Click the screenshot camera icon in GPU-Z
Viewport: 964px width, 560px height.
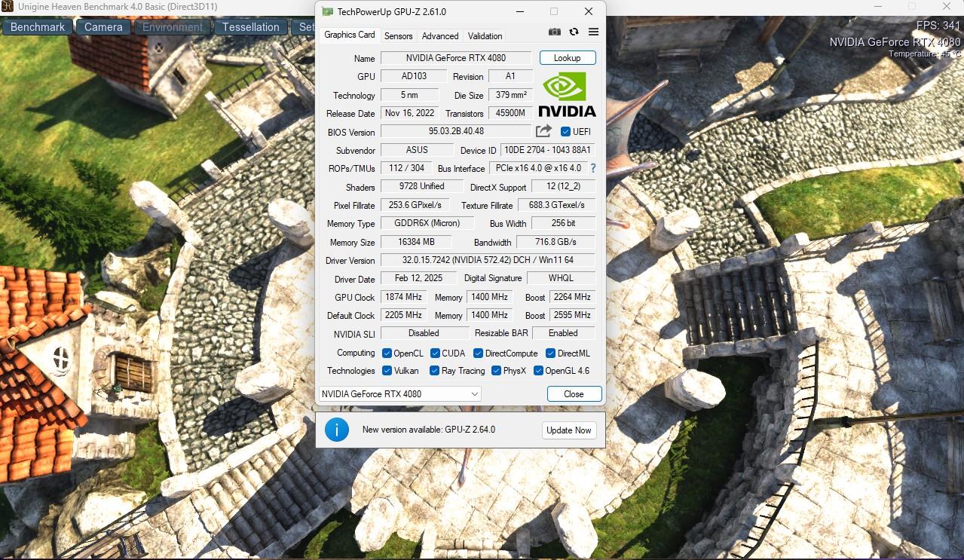tap(555, 32)
